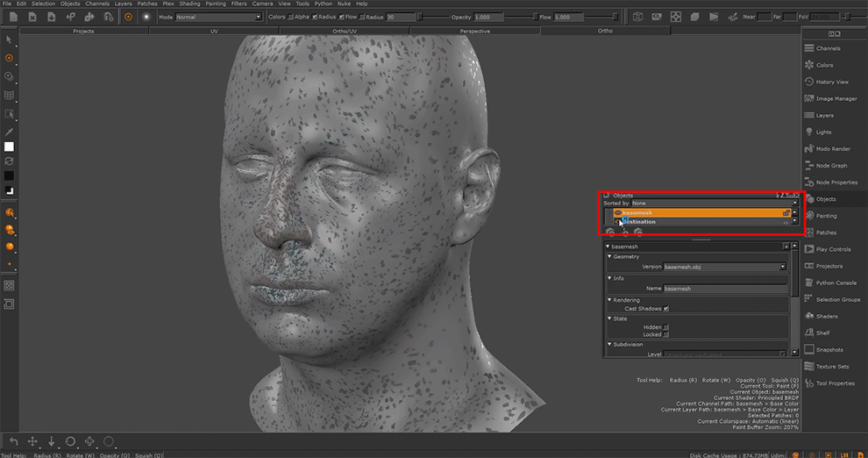Viewport: 868px width, 458px height.
Task: Open the Python Console palette
Action: click(836, 283)
